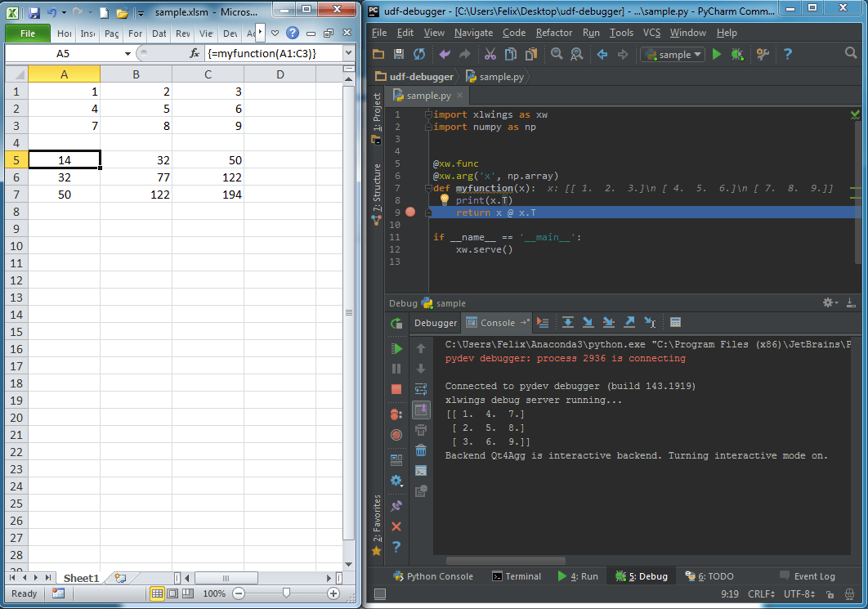The height and width of the screenshot is (609, 868).
Task: Switch to Debugger tab
Action: (x=436, y=323)
